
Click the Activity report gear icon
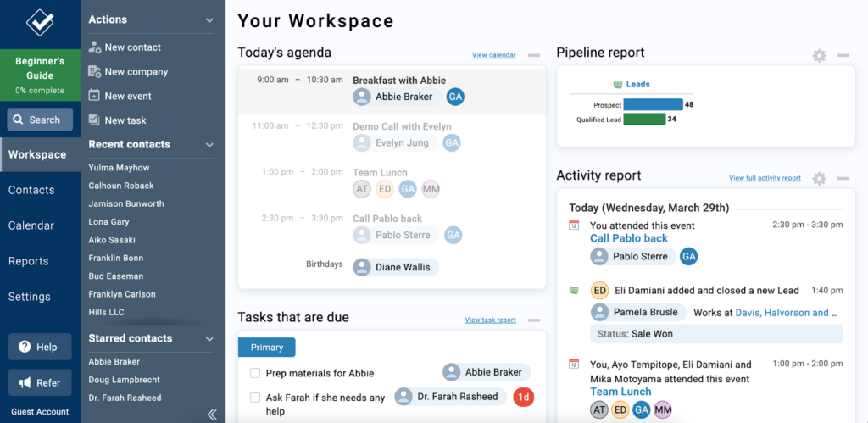pyautogui.click(x=820, y=178)
